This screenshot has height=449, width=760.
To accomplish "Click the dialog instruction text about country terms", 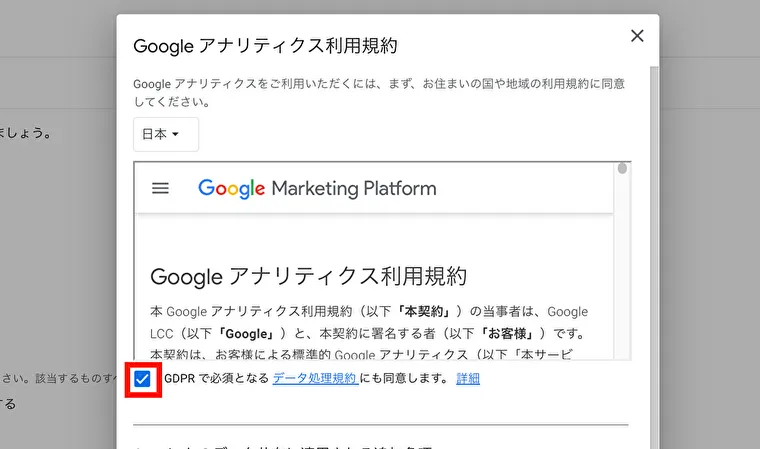I will (379, 93).
